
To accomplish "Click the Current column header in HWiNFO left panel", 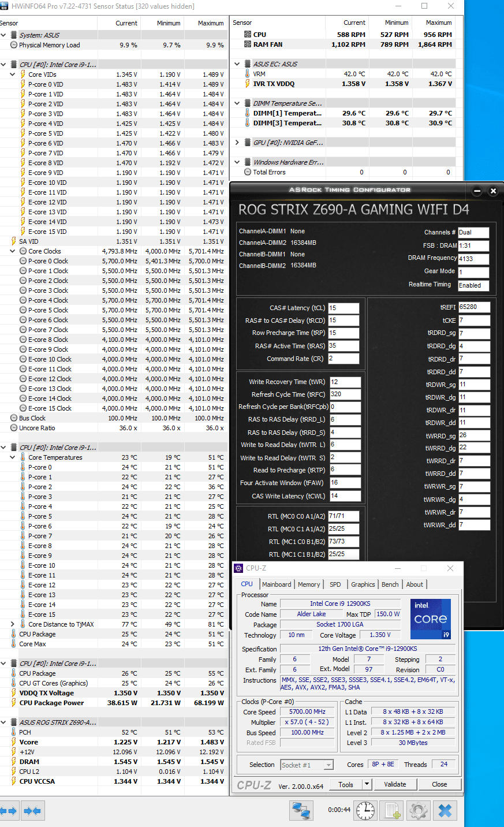I will (x=119, y=23).
